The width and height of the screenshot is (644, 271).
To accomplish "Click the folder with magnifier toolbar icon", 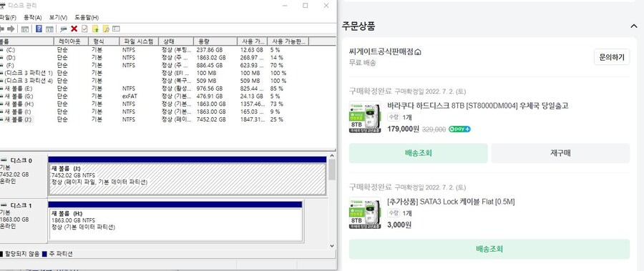I will click(106, 29).
